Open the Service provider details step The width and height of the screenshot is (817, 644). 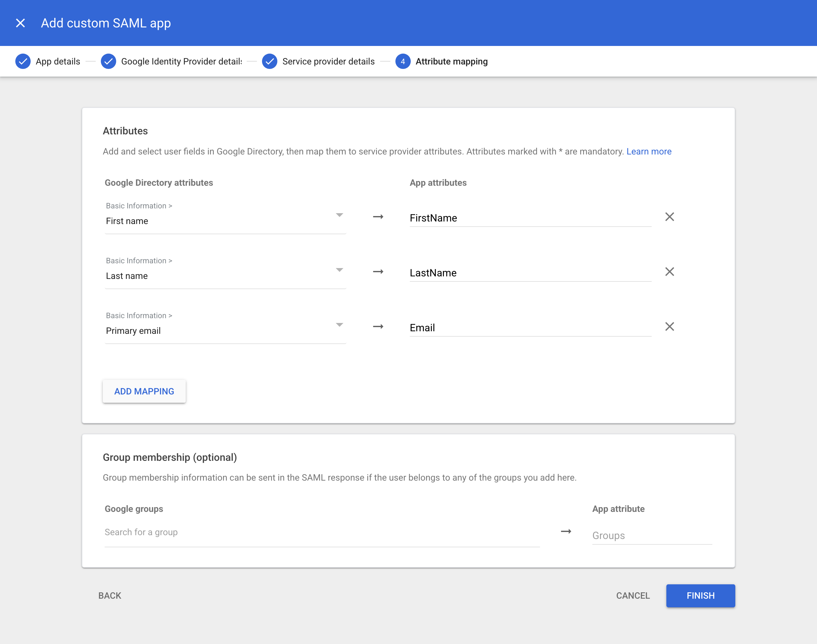coord(328,62)
